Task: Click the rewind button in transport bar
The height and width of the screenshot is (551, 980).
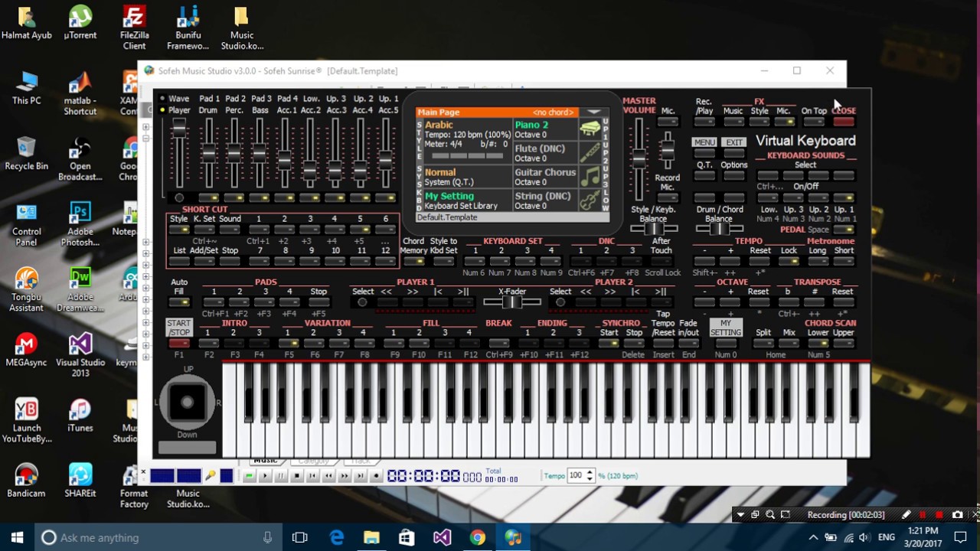Action: tap(328, 476)
